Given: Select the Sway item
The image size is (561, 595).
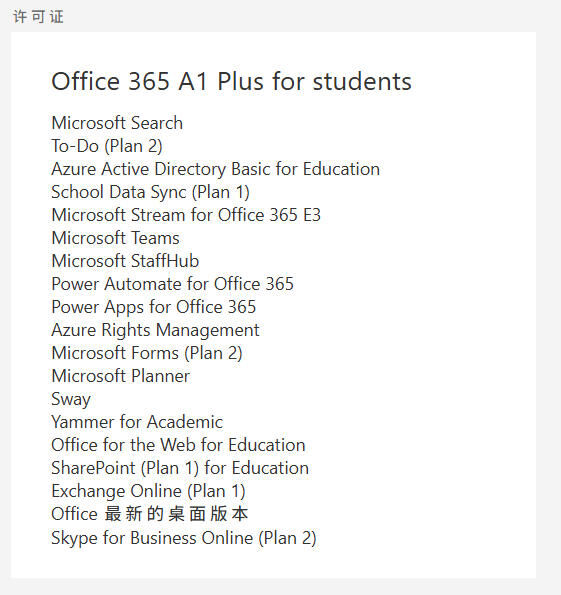Looking at the screenshot, I should coord(71,399).
